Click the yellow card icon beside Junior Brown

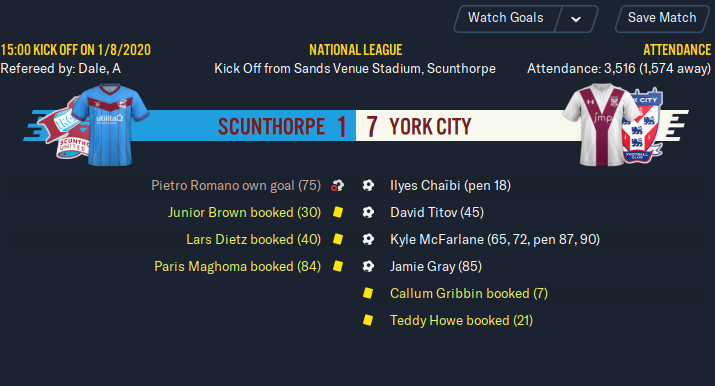(x=338, y=212)
